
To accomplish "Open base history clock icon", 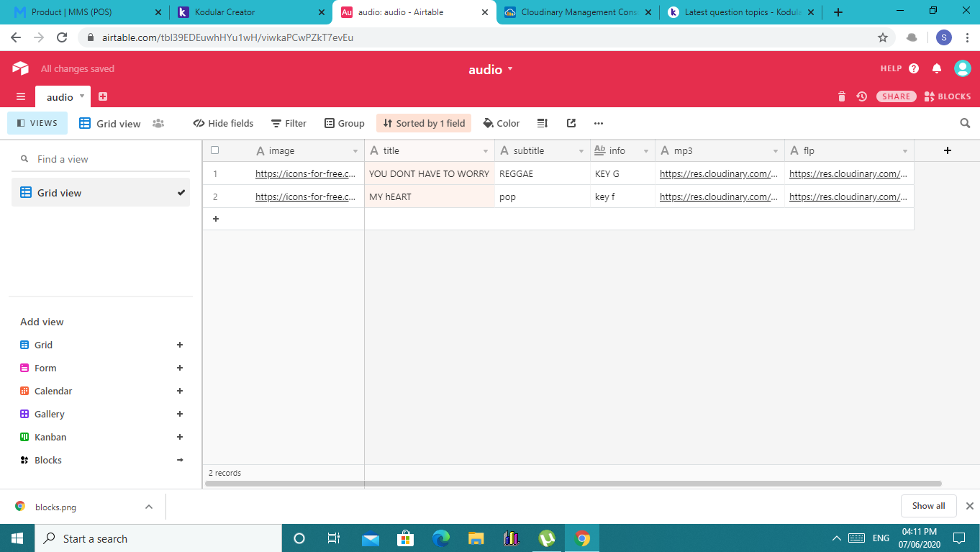I will click(861, 96).
